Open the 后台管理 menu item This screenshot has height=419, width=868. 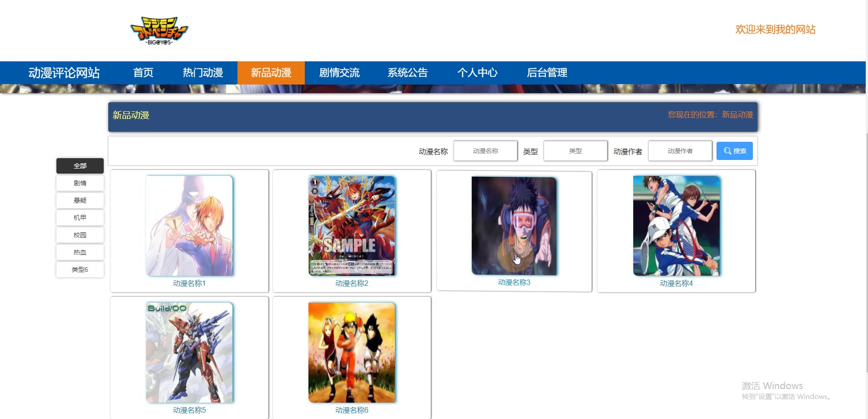click(x=547, y=73)
